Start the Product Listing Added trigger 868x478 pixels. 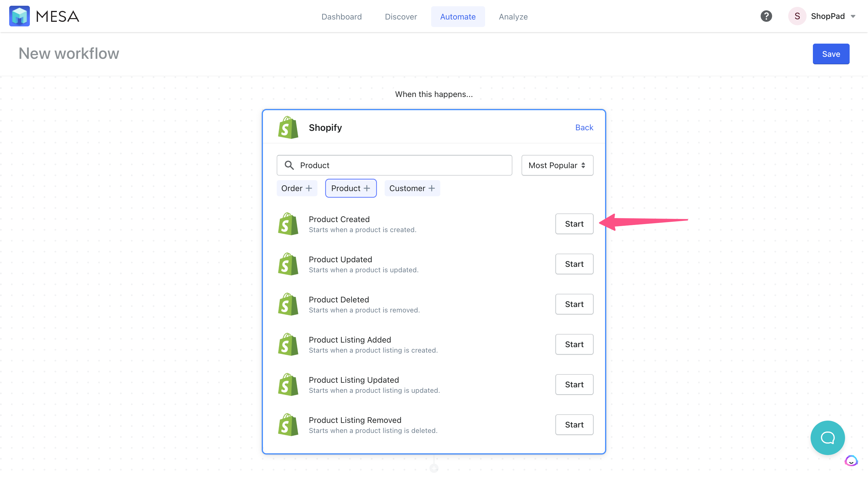(x=574, y=344)
